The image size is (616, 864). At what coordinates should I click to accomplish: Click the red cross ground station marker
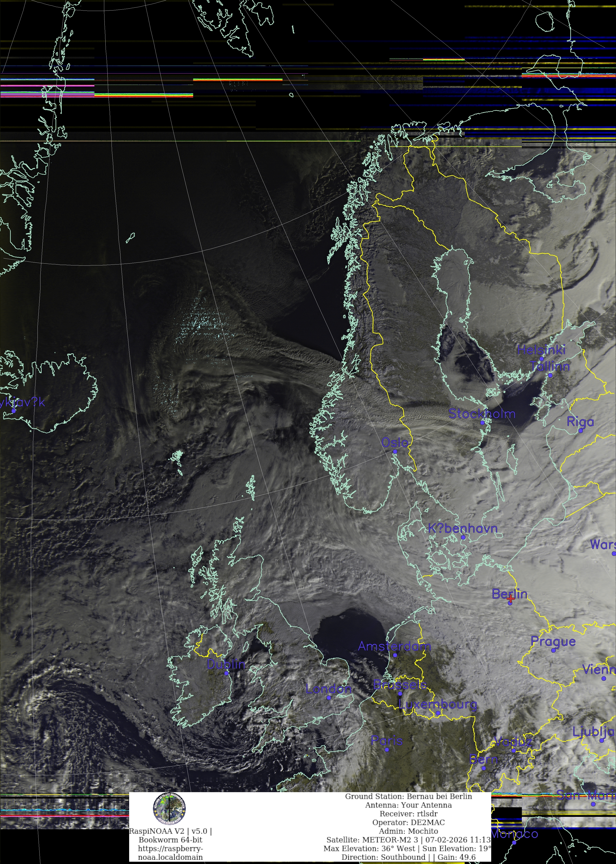(x=511, y=599)
